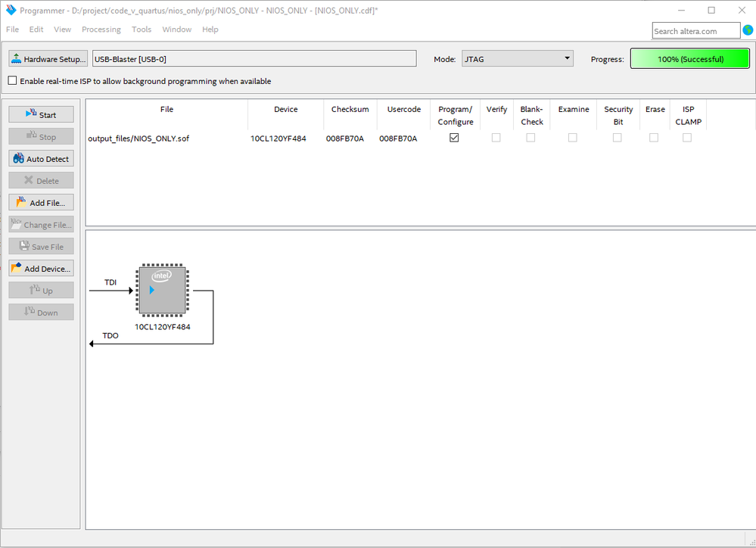Move device Down in chain
The width and height of the screenshot is (756, 548).
coord(41,312)
